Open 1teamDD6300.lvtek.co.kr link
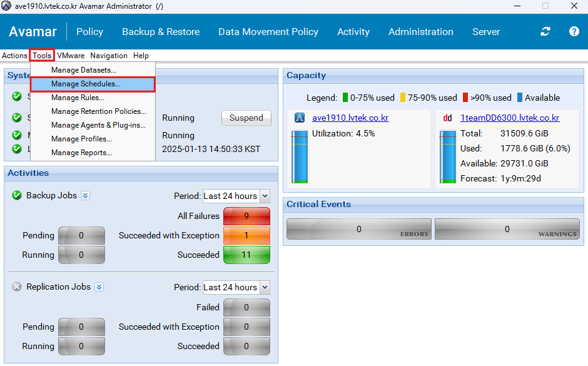Image resolution: width=588 pixels, height=366 pixels. click(x=510, y=118)
